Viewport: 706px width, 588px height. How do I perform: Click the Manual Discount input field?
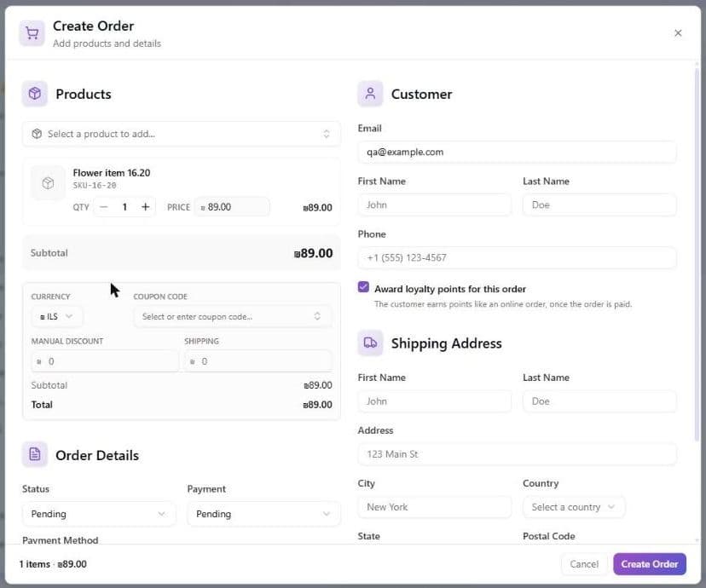coord(105,361)
